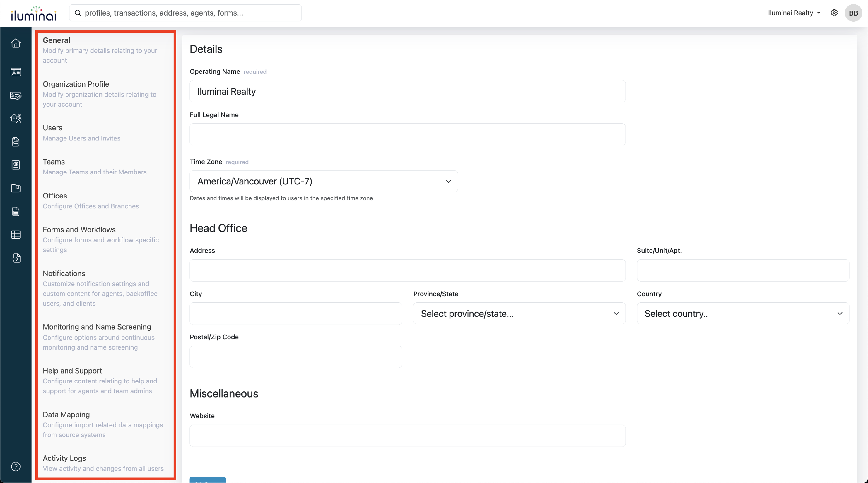Click the Website input field

[x=407, y=436]
